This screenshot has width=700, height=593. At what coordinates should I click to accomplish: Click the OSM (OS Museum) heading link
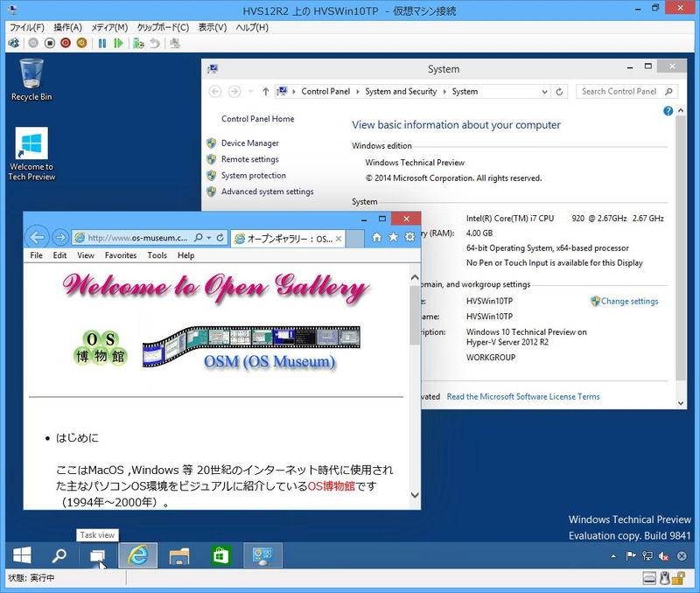269,361
